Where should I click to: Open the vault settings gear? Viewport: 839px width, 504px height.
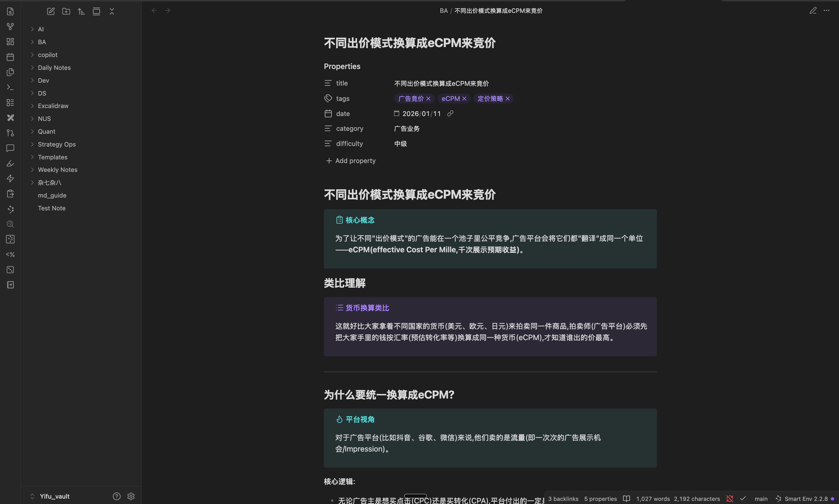tap(131, 496)
